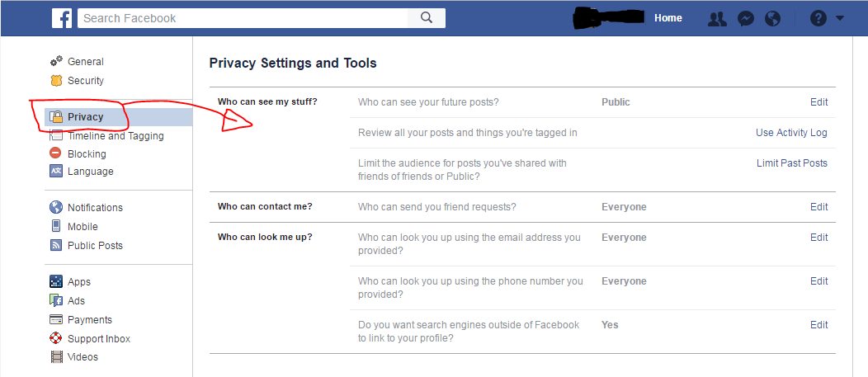Image resolution: width=868 pixels, height=377 pixels.
Task: Click 'Yes' value for search engines
Action: (610, 324)
